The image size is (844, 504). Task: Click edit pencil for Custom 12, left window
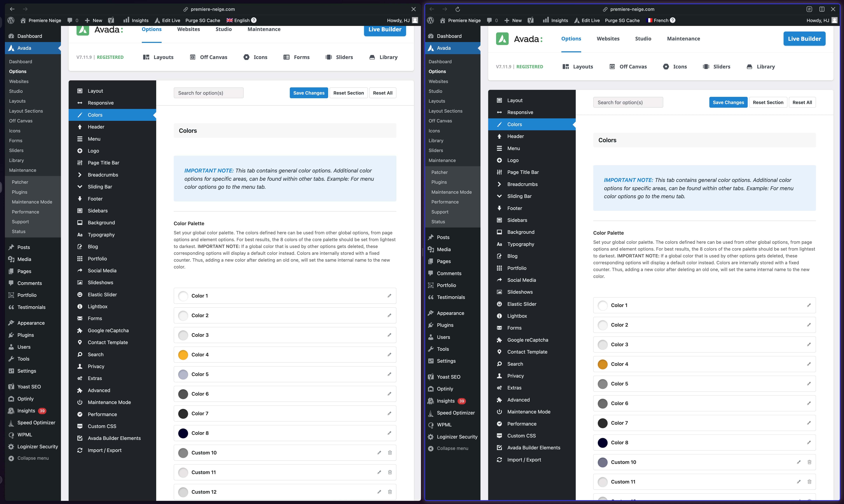pyautogui.click(x=379, y=492)
